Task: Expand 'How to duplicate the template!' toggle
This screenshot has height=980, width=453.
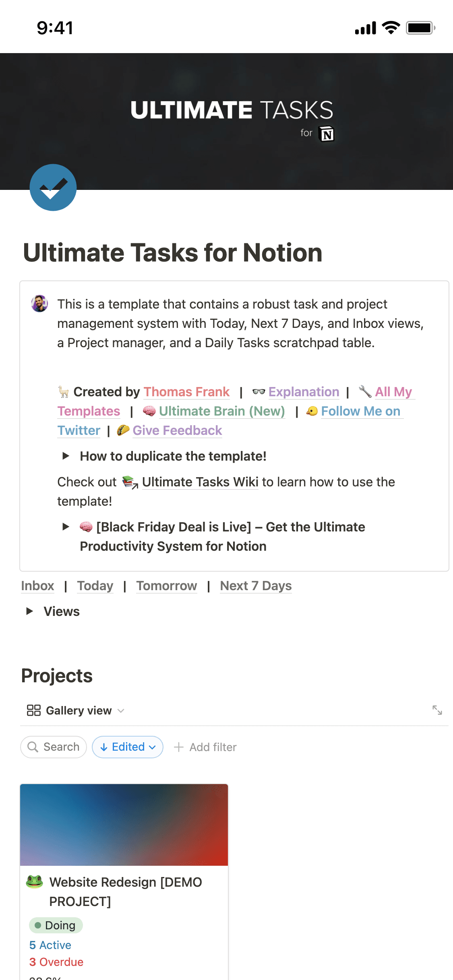Action: click(x=66, y=456)
